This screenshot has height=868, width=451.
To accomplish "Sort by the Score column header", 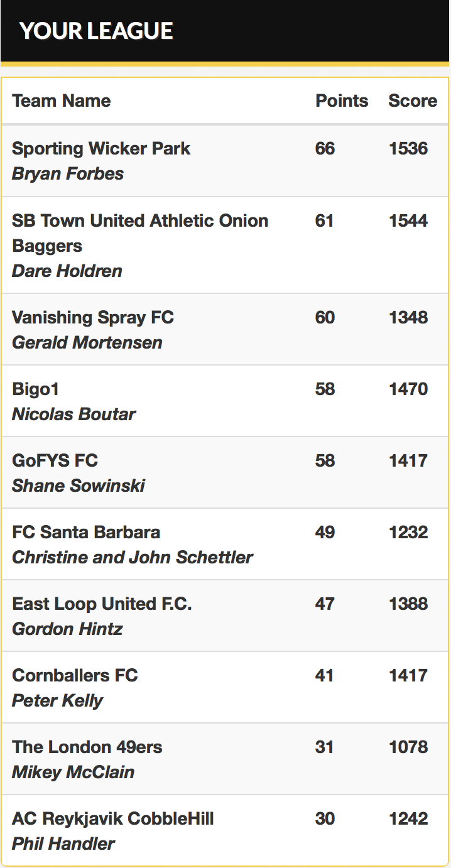I will [413, 100].
